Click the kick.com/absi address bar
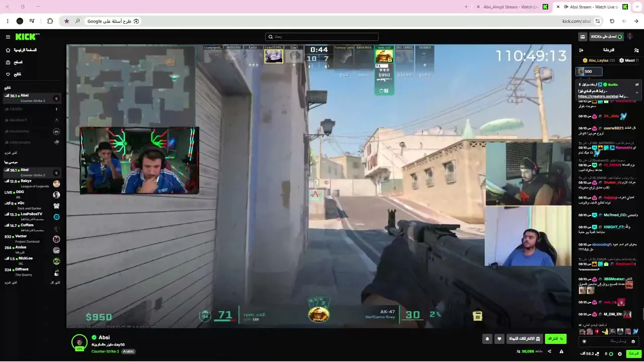 pos(332,21)
